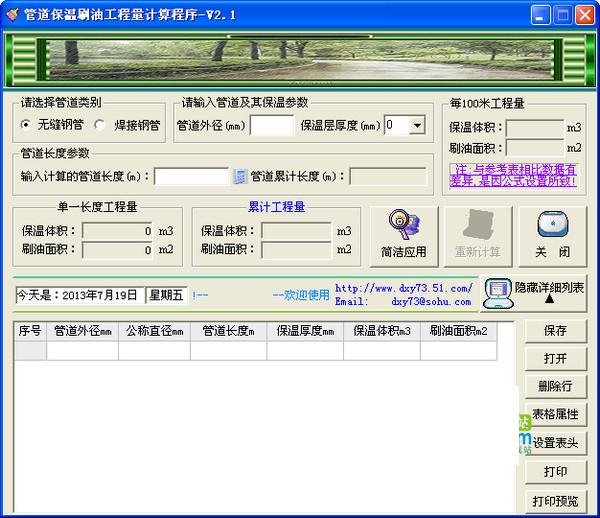Open 表格属性 settings
Screen dimensions: 600x518
[x=555, y=414]
